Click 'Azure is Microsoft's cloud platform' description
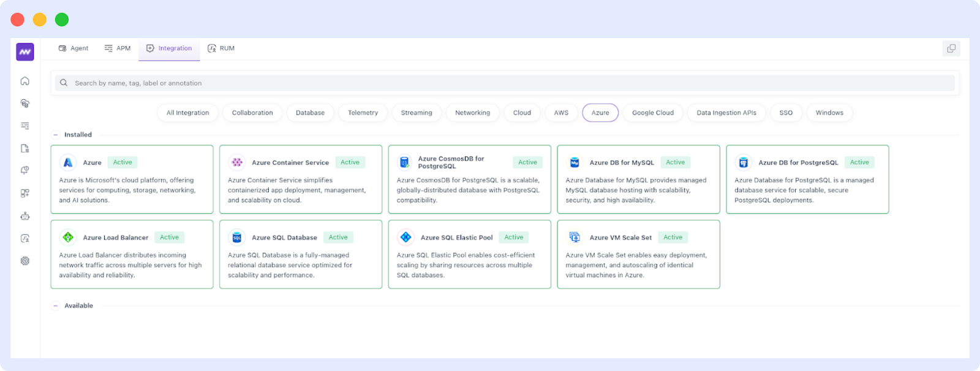The height and width of the screenshot is (371, 980). (127, 190)
